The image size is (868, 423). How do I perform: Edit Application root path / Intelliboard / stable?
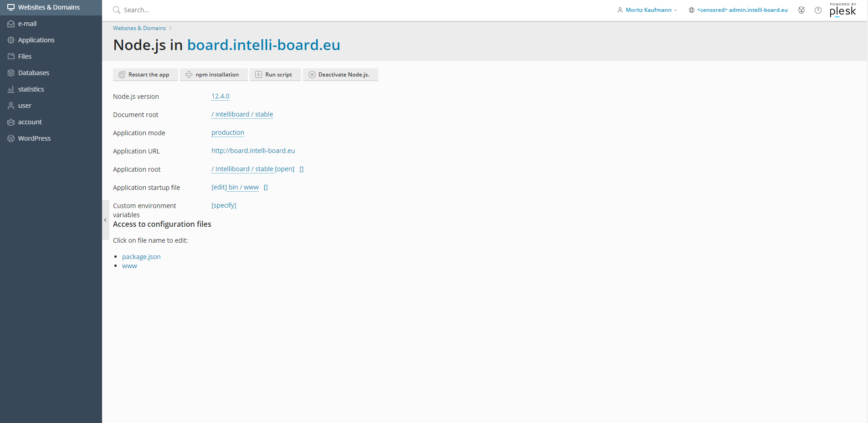tap(242, 169)
